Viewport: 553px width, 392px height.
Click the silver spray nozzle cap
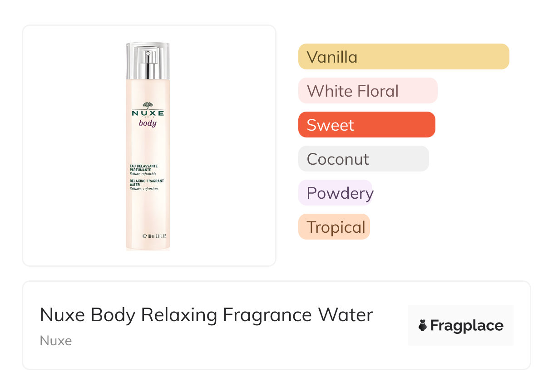(x=148, y=61)
